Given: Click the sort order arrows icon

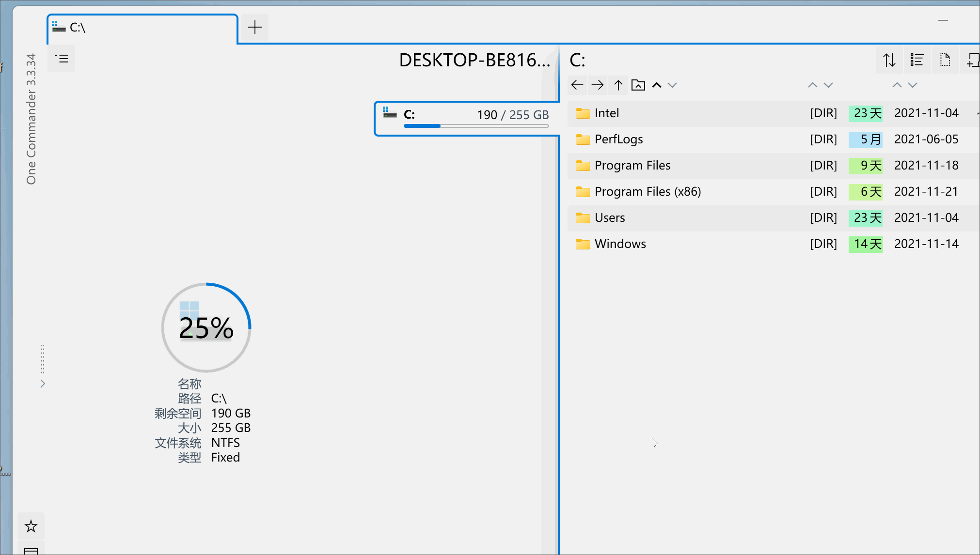Looking at the screenshot, I should [x=889, y=60].
